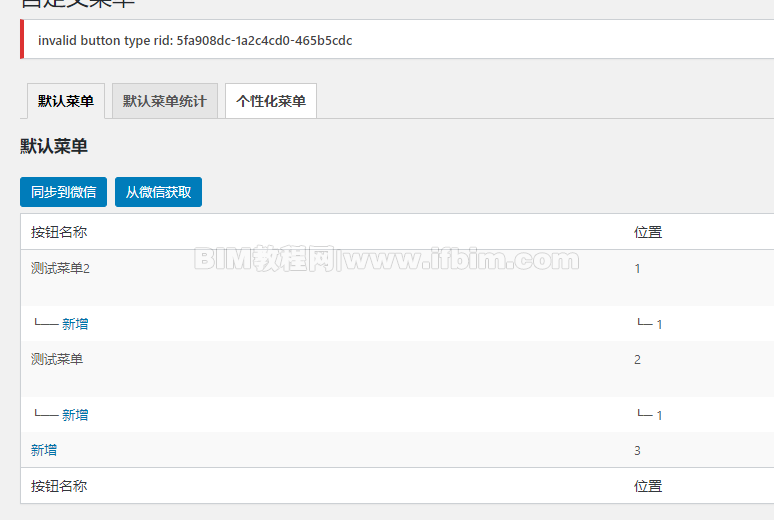774x520 pixels.
Task: Click 位置 column header in table head
Action: [648, 232]
